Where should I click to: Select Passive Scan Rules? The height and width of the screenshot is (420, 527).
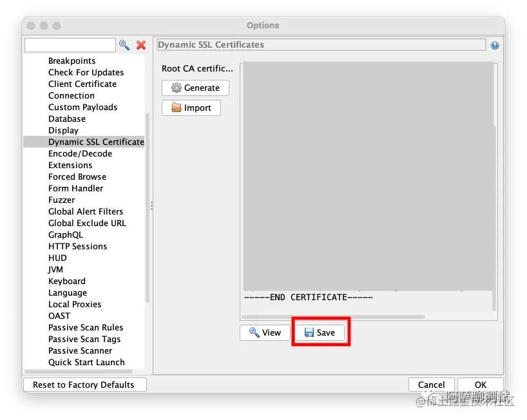pos(86,328)
